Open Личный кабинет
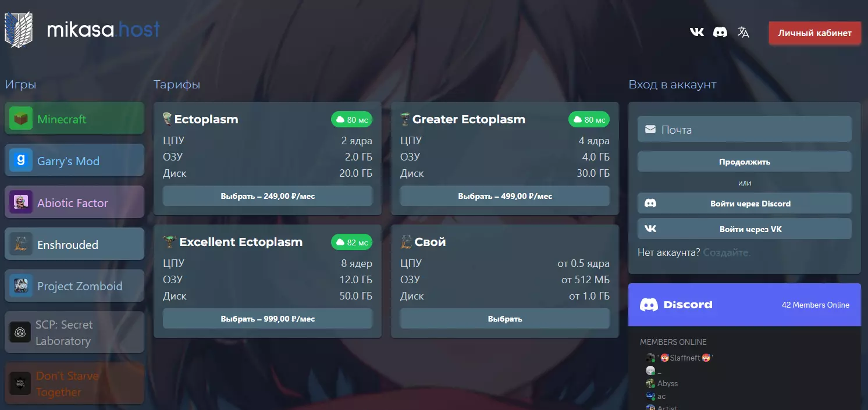This screenshot has width=868, height=410. coord(814,33)
